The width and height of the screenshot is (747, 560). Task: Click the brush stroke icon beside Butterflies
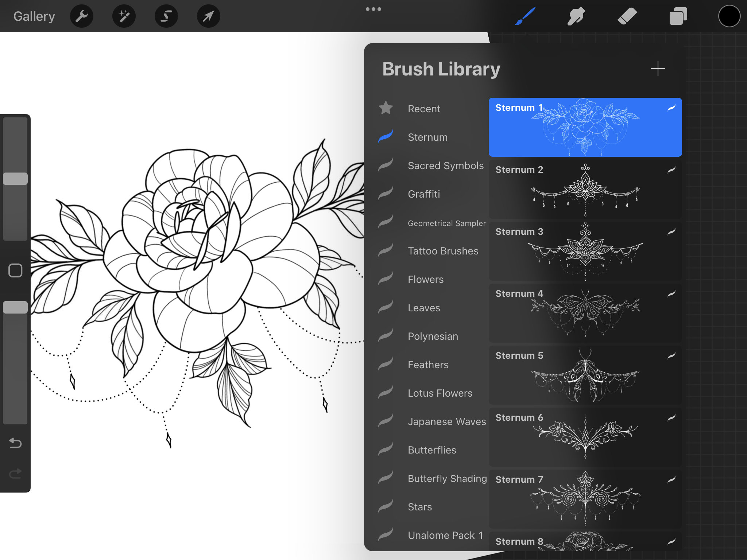[x=386, y=449]
